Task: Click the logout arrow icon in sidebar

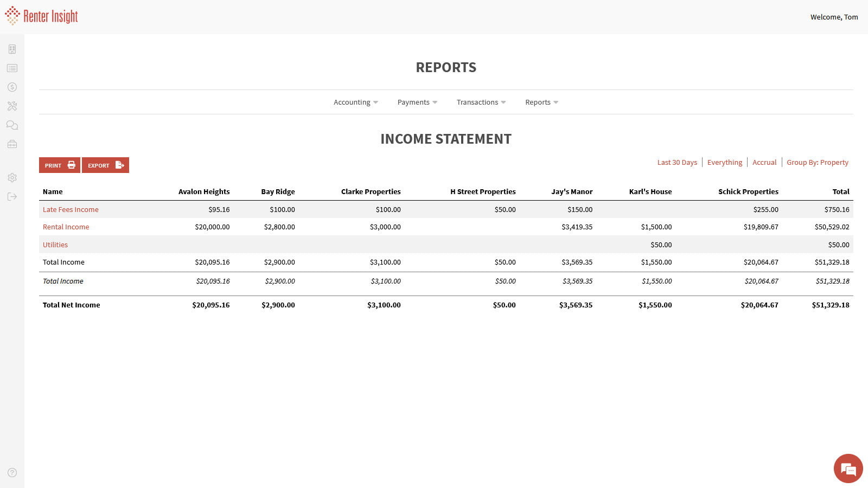Action: coord(12,197)
